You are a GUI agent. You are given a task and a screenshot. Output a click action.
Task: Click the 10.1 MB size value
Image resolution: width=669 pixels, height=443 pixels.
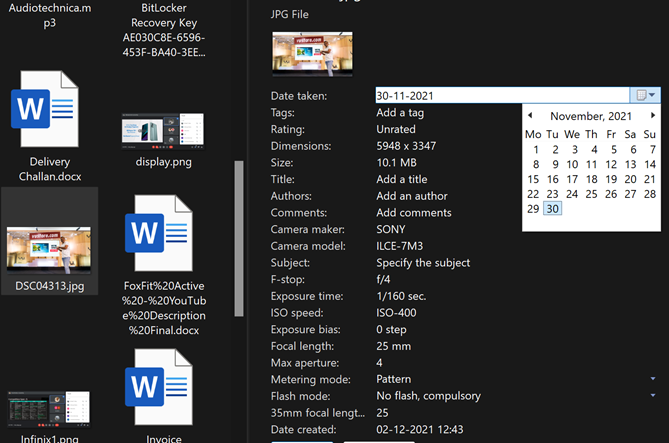pyautogui.click(x=396, y=163)
